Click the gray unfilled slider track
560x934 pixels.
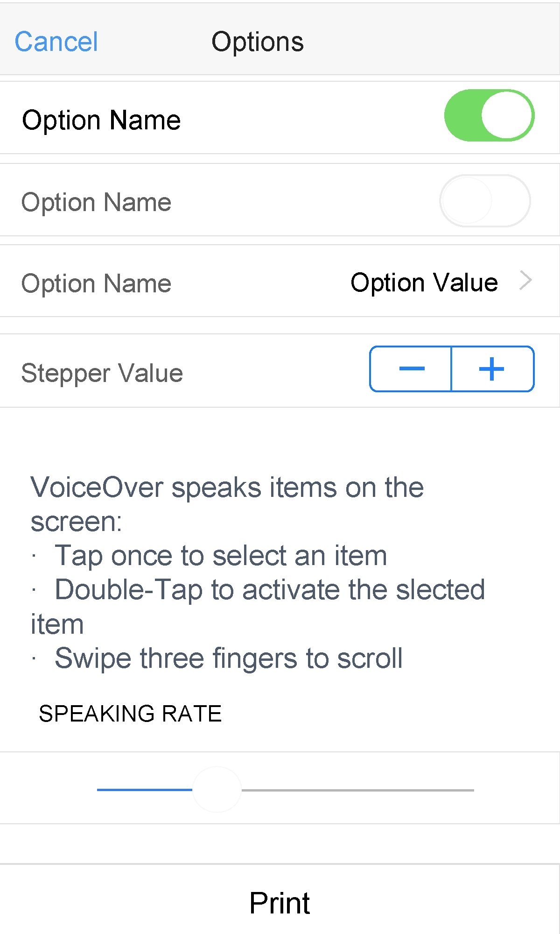click(357, 790)
